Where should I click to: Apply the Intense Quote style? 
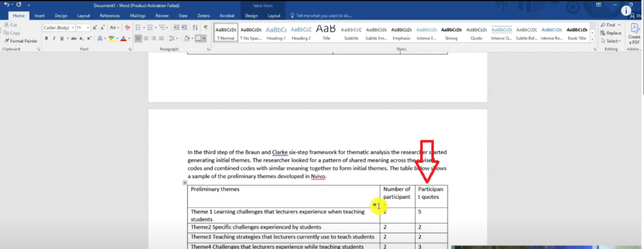pos(501,33)
